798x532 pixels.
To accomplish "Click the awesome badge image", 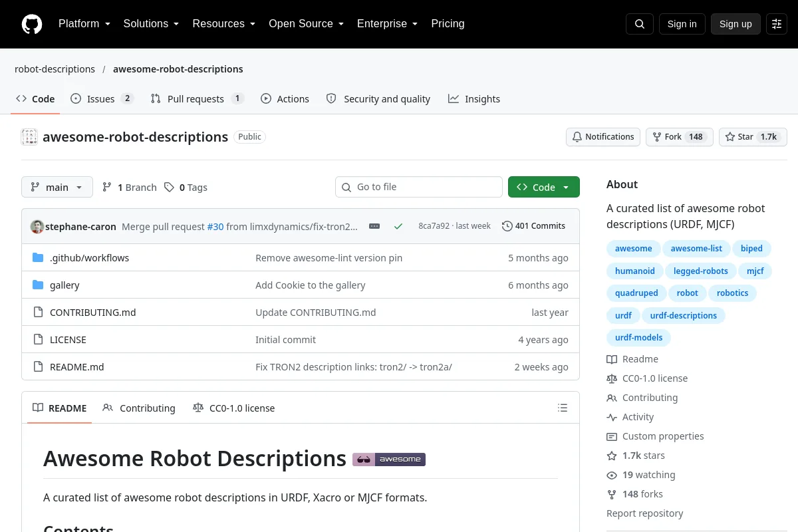I will click(389, 459).
